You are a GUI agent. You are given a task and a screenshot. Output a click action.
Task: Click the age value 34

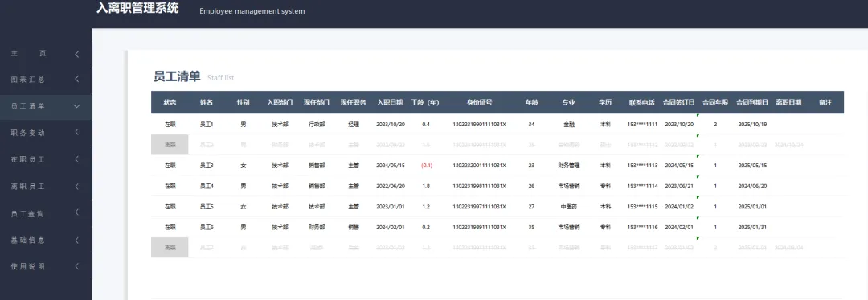(531, 124)
